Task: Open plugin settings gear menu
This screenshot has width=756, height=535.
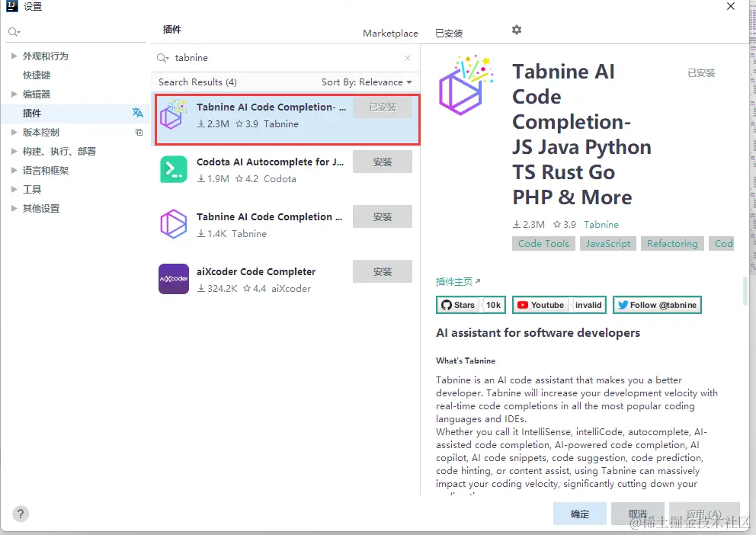Action: pos(517,30)
